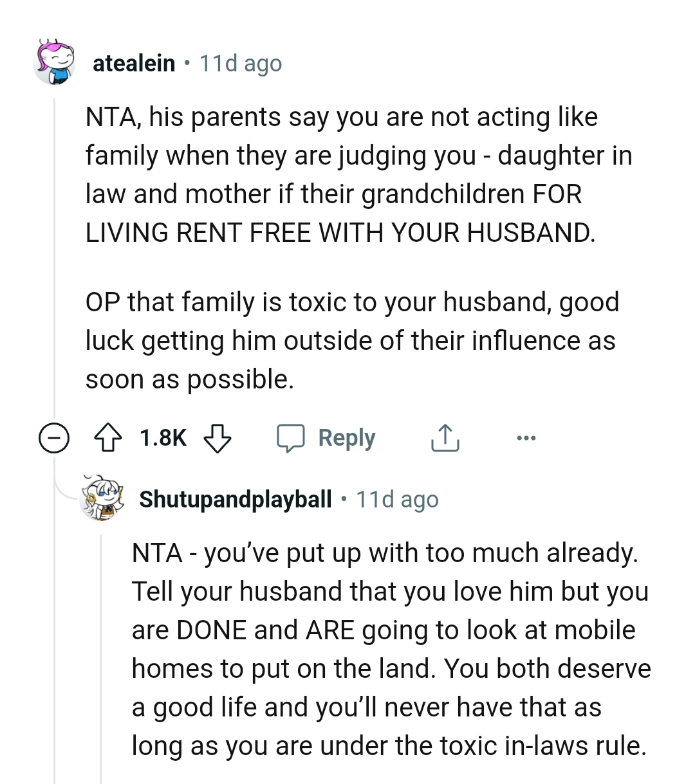
Task: Select the 11d ago timestamp on atealein's comment
Action: (240, 62)
